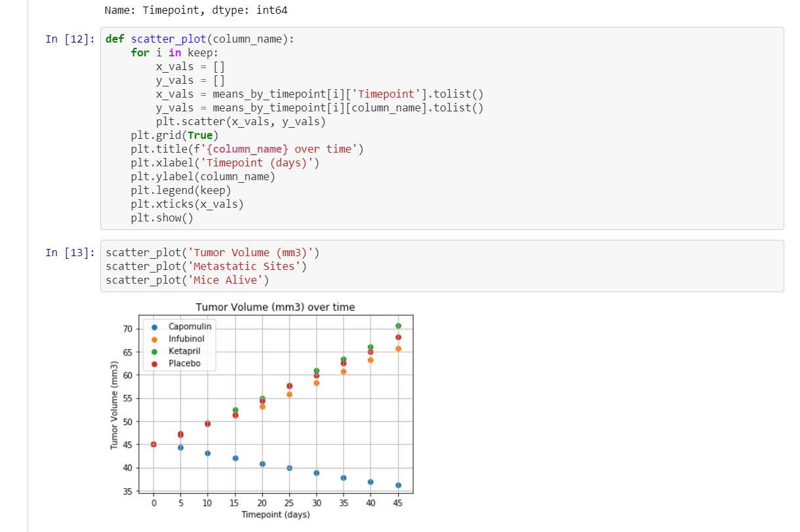This screenshot has height=532, width=800.
Task: Select the In [13] cell prompt
Action: [x=70, y=253]
